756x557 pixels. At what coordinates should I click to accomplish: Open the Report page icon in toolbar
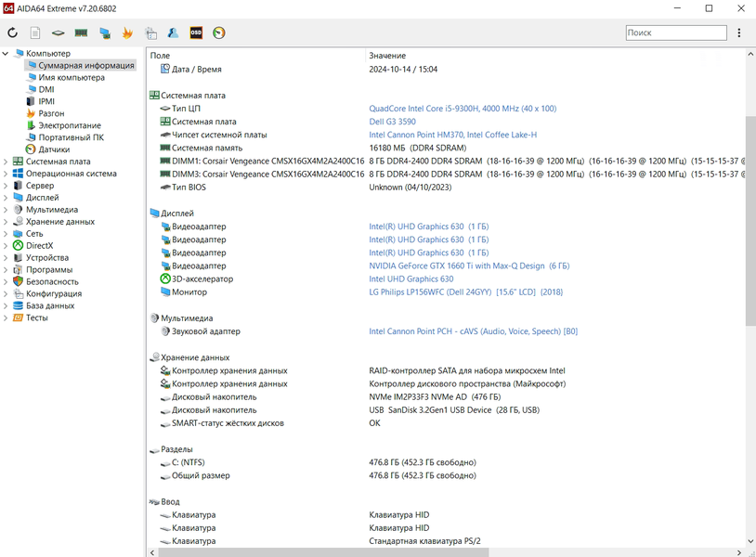click(35, 32)
